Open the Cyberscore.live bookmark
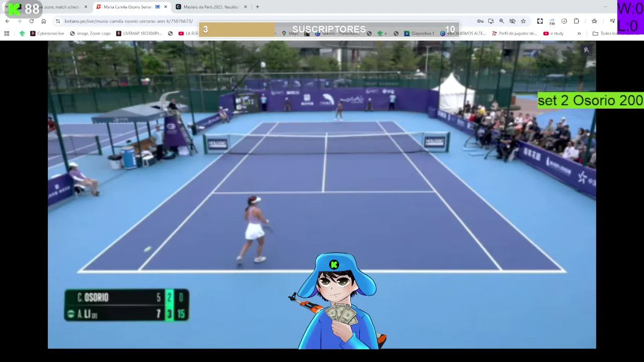 click(x=47, y=33)
